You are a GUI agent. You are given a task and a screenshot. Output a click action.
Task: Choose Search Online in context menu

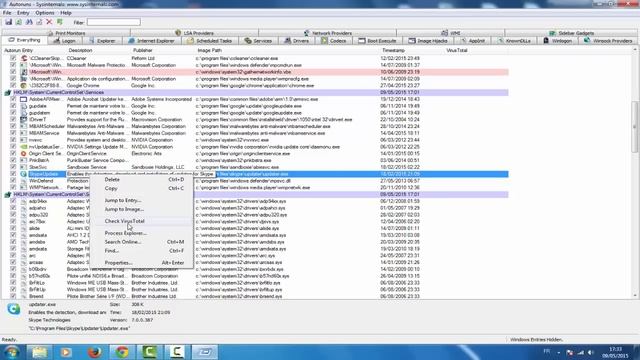pos(141,242)
